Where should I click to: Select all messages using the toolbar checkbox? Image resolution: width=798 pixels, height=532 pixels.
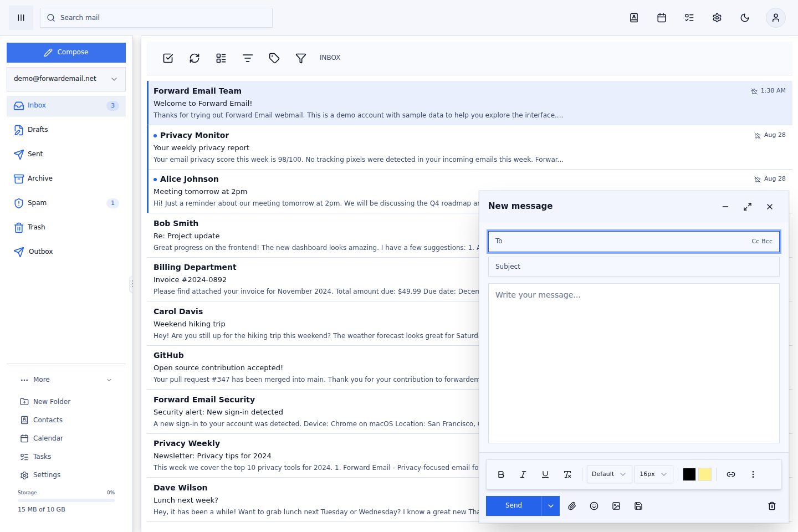pos(168,58)
